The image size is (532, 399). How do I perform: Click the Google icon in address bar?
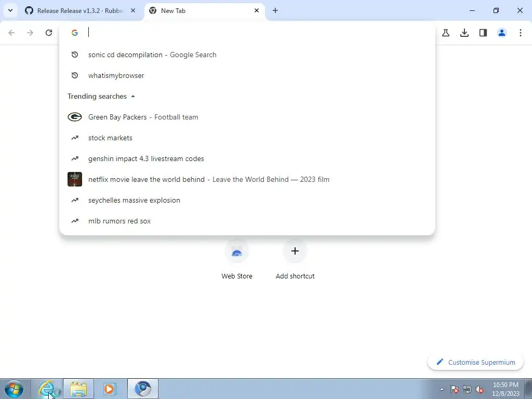[75, 32]
